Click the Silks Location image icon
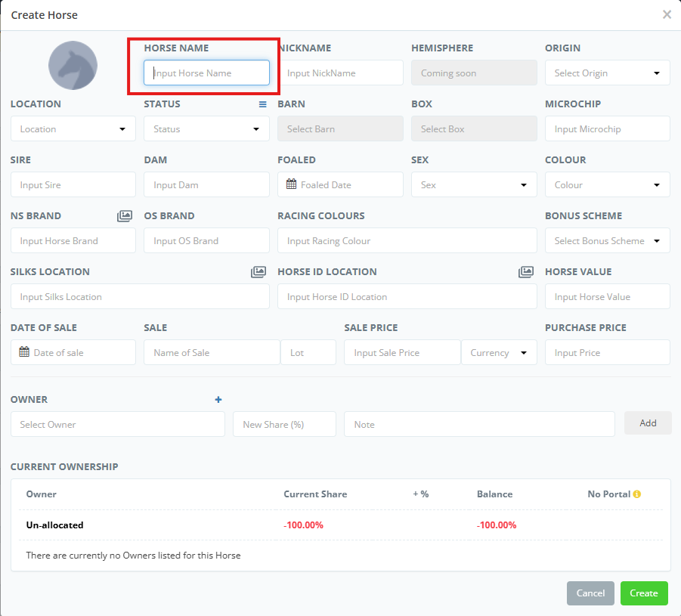Image resolution: width=681 pixels, height=616 pixels. click(x=258, y=272)
